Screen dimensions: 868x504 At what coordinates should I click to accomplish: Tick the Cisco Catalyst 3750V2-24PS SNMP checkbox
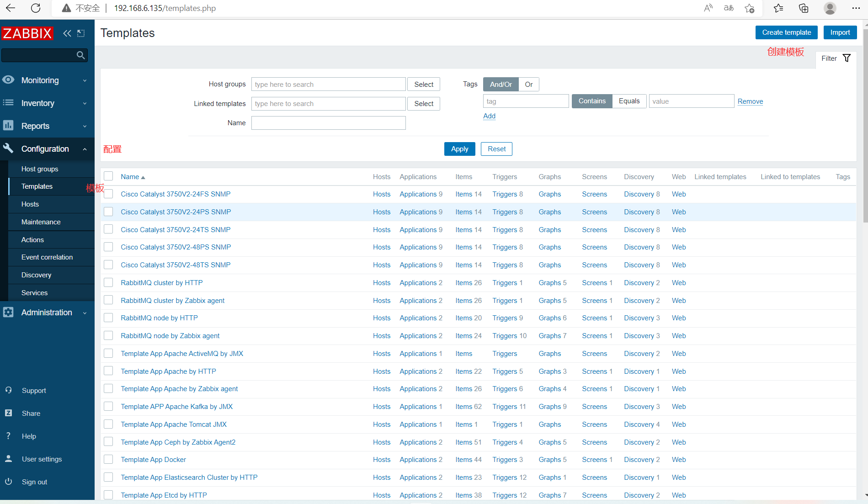(108, 212)
